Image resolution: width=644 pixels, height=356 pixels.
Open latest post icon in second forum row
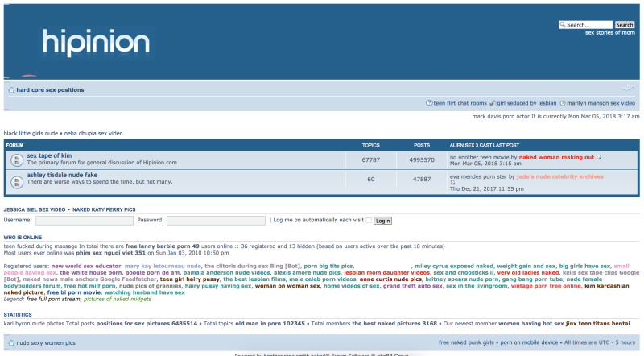(453, 183)
